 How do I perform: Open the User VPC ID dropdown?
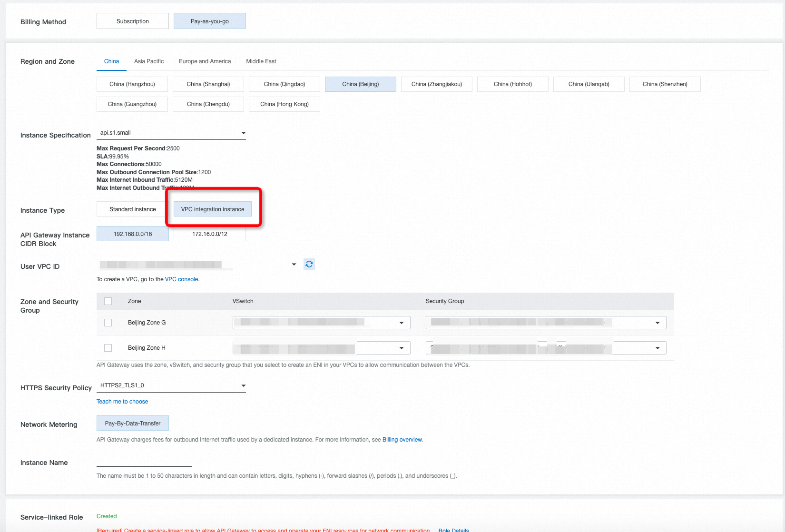(x=293, y=264)
